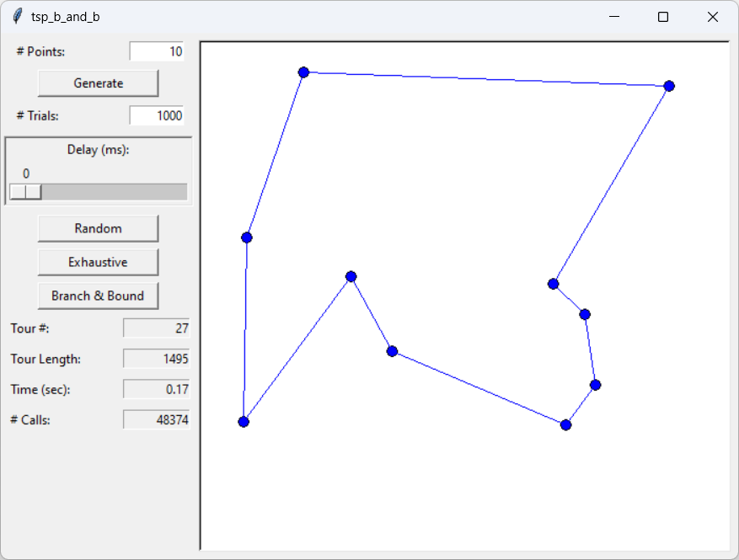This screenshot has width=739, height=560.
Task: Maximize the tsp_b_and_b window
Action: pyautogui.click(x=663, y=17)
